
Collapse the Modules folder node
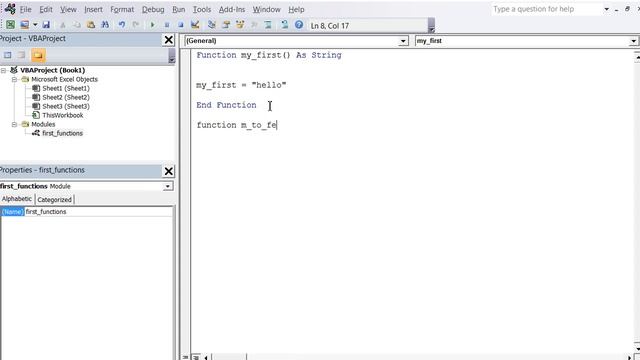[14, 124]
